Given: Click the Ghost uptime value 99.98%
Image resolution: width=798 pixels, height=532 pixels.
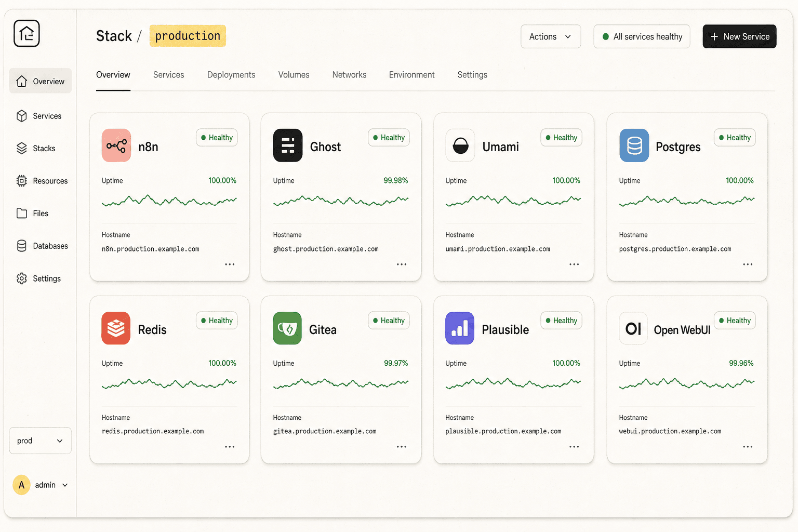Looking at the screenshot, I should (396, 180).
